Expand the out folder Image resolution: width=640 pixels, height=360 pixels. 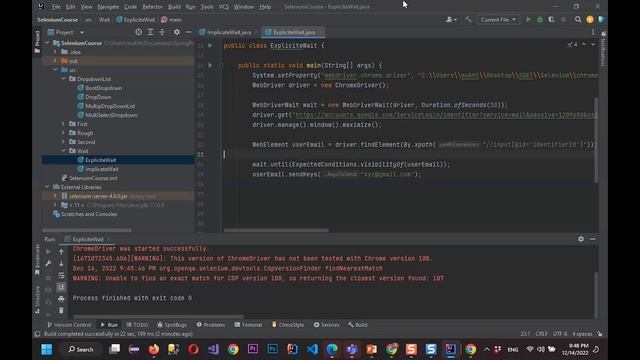(x=55, y=61)
